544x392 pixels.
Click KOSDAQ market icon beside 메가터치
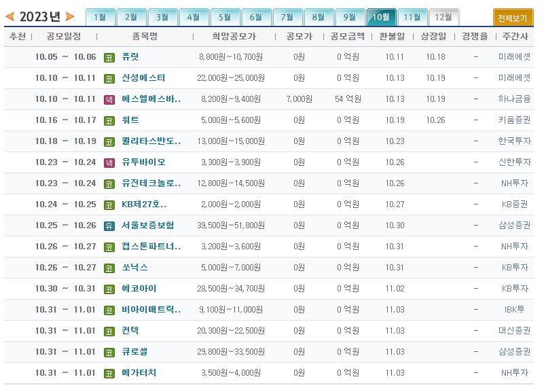(x=109, y=374)
